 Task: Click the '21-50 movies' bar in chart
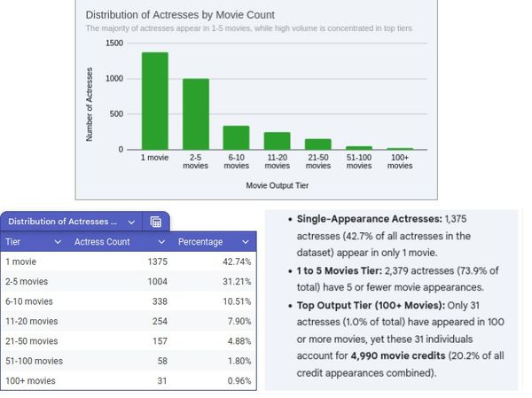318,144
